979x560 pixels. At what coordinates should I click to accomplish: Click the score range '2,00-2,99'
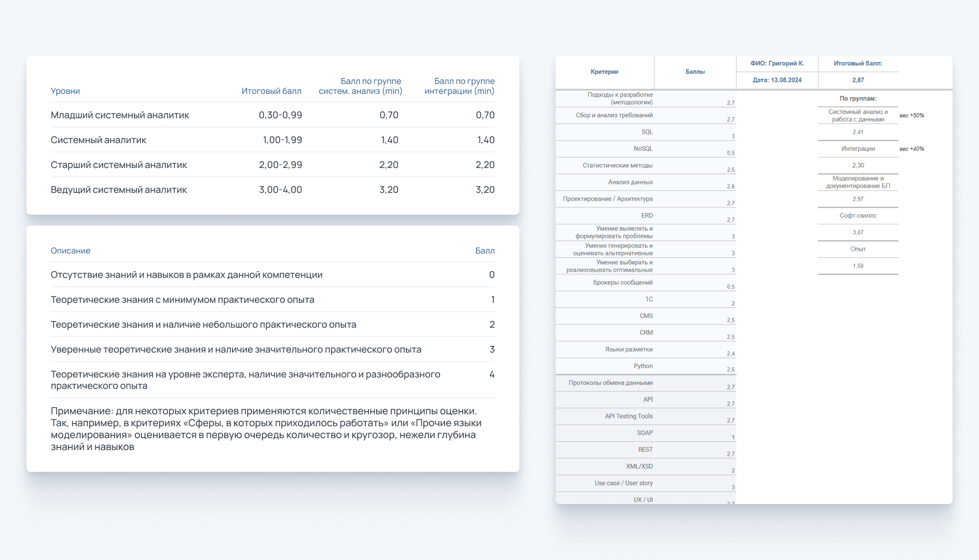pos(280,165)
